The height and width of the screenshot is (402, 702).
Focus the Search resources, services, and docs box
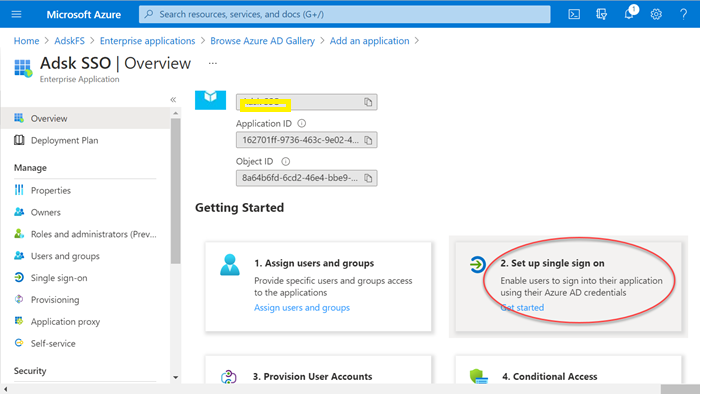345,14
